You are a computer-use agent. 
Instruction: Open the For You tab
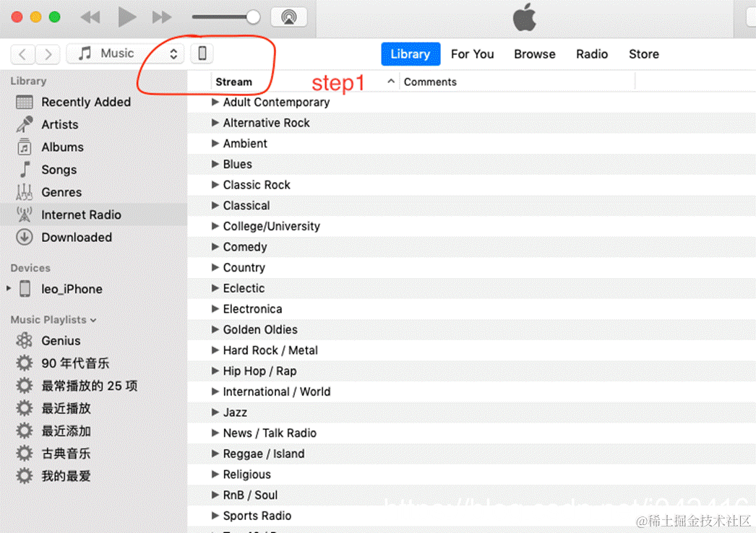[x=473, y=54]
